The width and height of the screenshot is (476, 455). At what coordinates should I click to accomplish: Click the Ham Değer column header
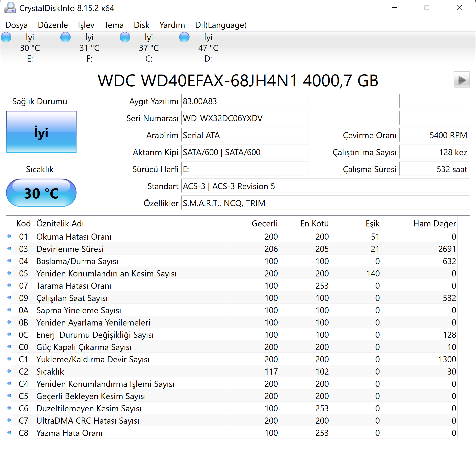pyautogui.click(x=419, y=223)
